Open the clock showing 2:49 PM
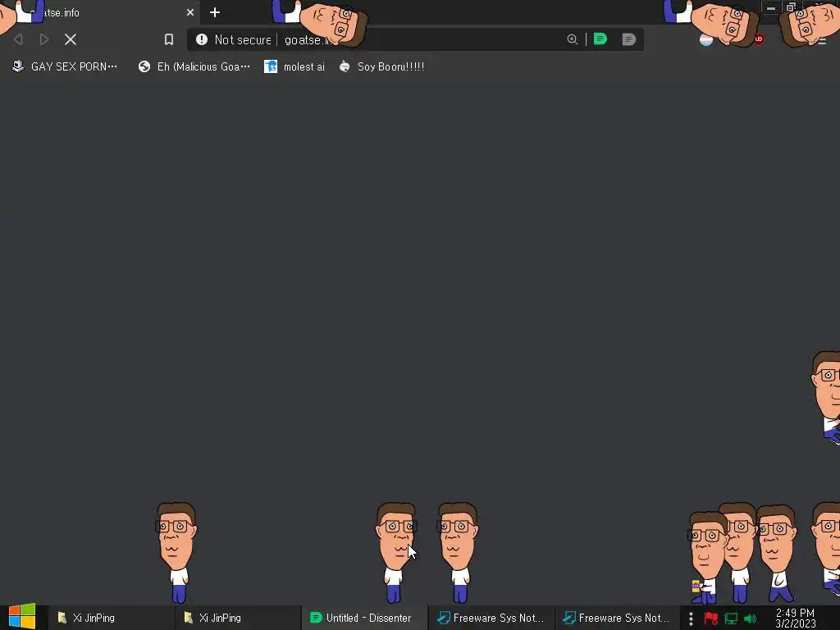The image size is (840, 630). (795, 619)
